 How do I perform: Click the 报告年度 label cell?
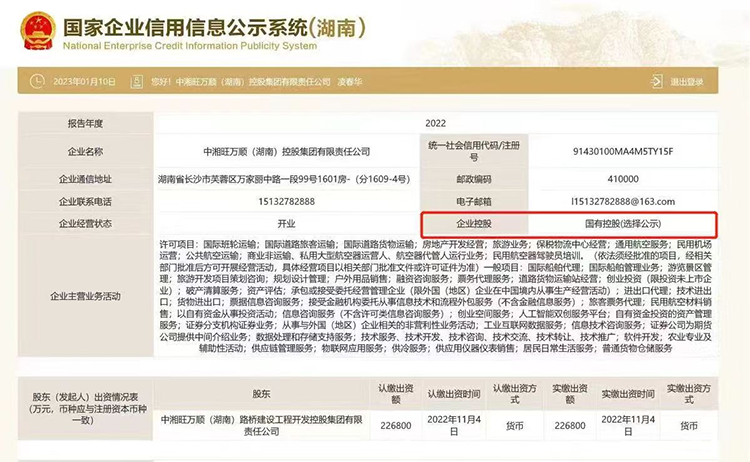point(86,123)
